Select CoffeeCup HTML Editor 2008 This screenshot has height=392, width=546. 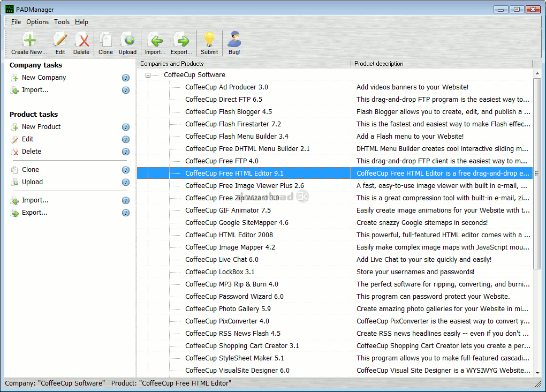coord(229,235)
